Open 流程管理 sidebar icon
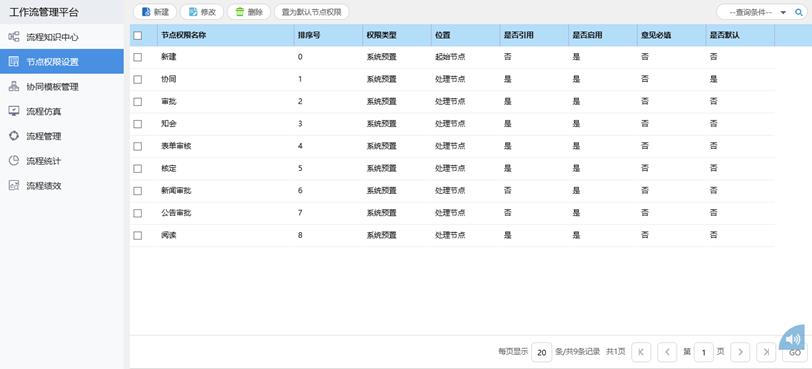The image size is (812, 369). click(14, 136)
